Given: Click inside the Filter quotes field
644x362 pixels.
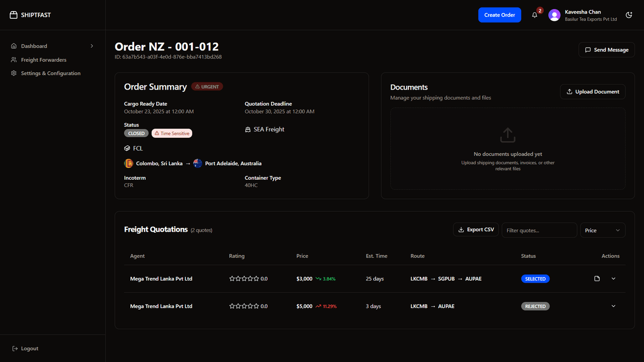Looking at the screenshot, I should point(539,230).
